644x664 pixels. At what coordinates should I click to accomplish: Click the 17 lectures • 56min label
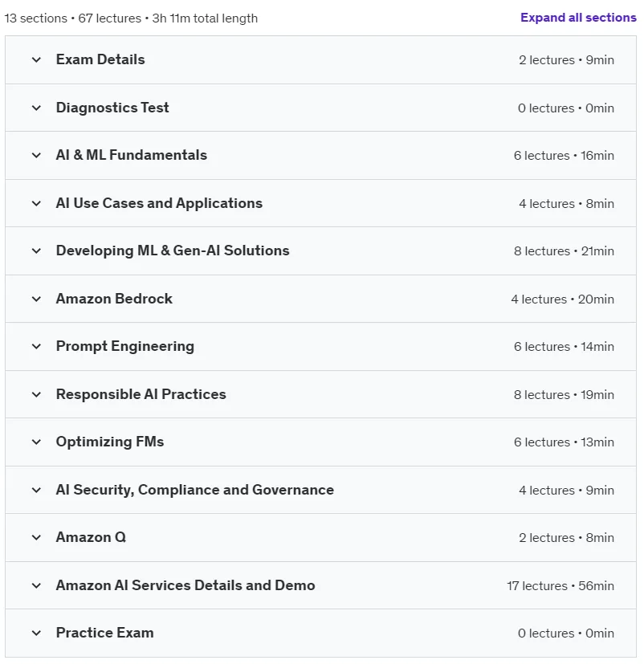click(560, 585)
